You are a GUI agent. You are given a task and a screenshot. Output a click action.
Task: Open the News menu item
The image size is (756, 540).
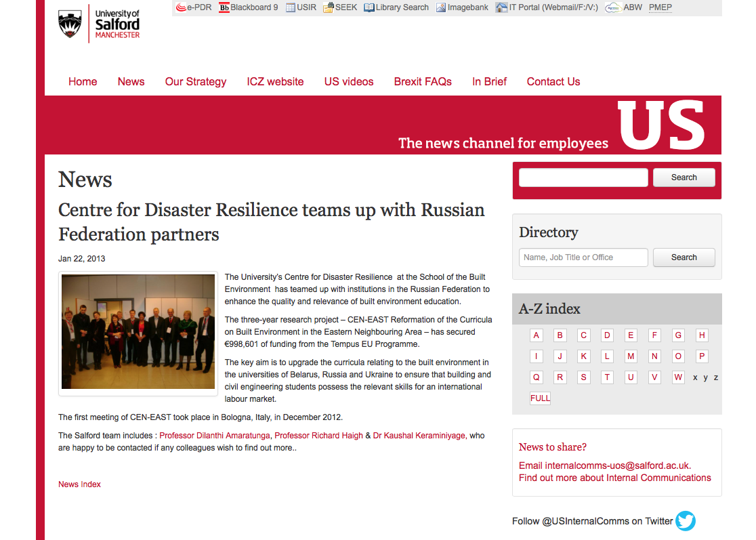pos(131,82)
